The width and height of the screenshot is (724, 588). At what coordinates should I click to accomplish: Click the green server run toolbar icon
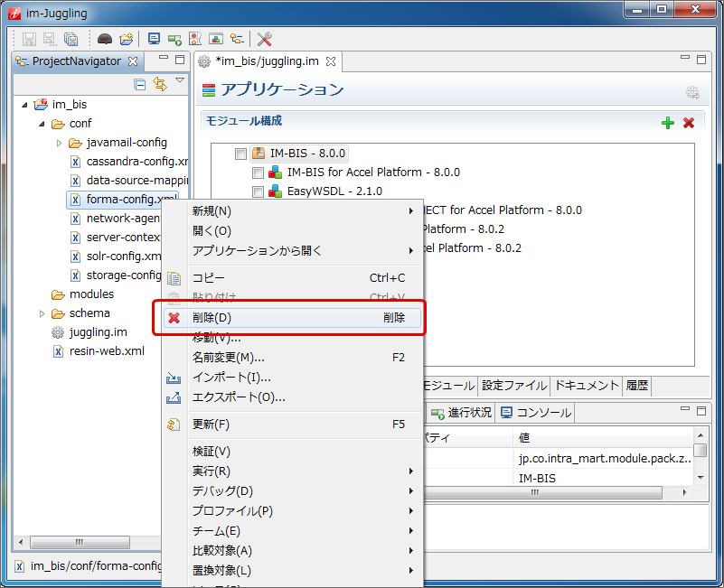click(174, 40)
